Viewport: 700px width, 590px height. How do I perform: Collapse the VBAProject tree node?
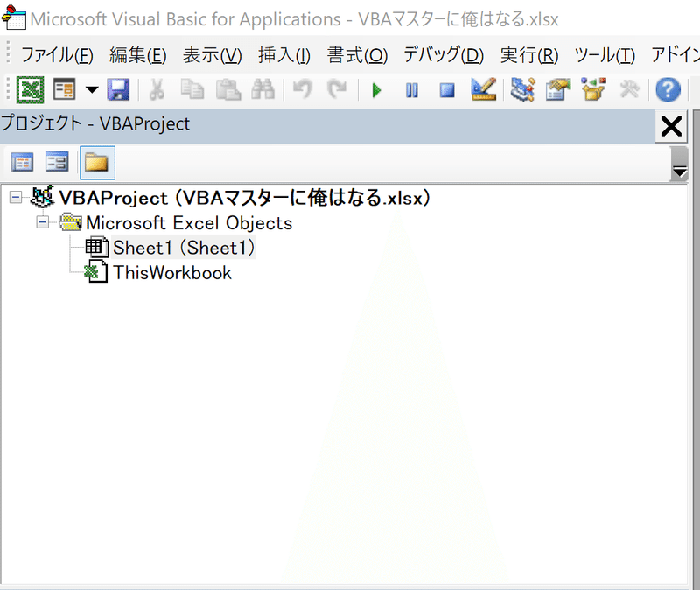[16, 198]
